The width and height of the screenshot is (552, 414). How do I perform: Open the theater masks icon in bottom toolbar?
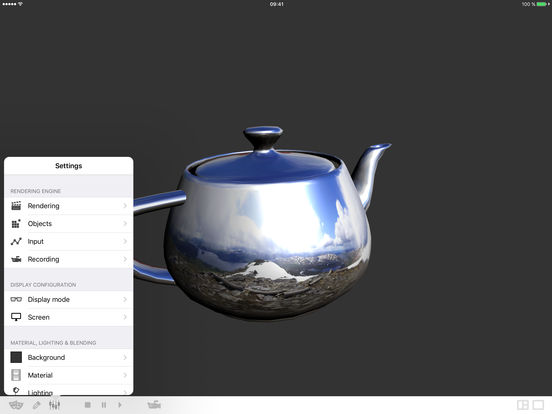pyautogui.click(x=16, y=405)
